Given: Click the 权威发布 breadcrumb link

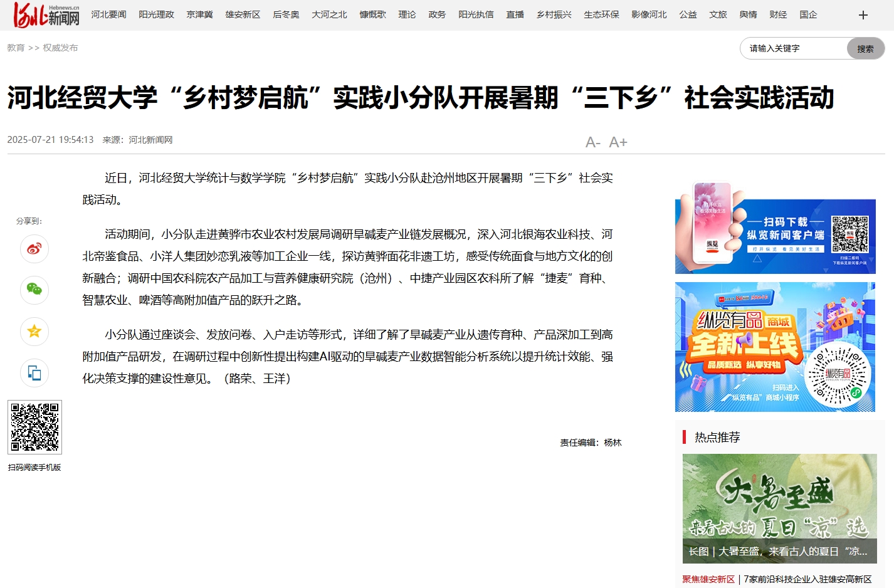Looking at the screenshot, I should pos(60,48).
